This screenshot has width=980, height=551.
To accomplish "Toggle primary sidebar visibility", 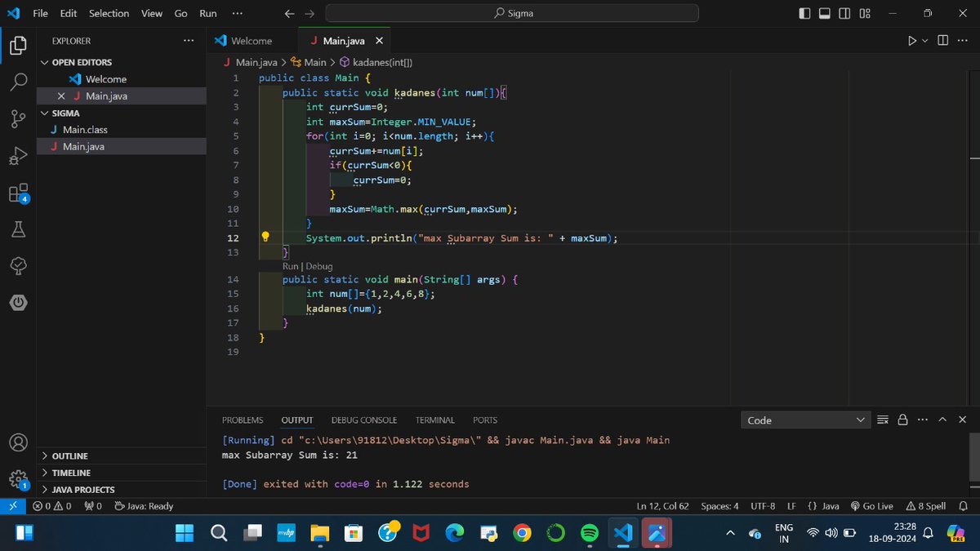I will click(804, 13).
